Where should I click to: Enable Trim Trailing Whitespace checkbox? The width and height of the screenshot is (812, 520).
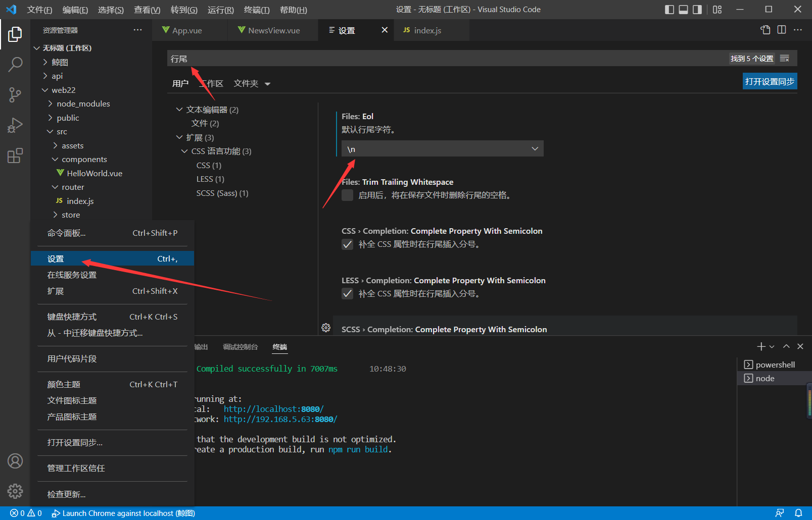pyautogui.click(x=347, y=195)
